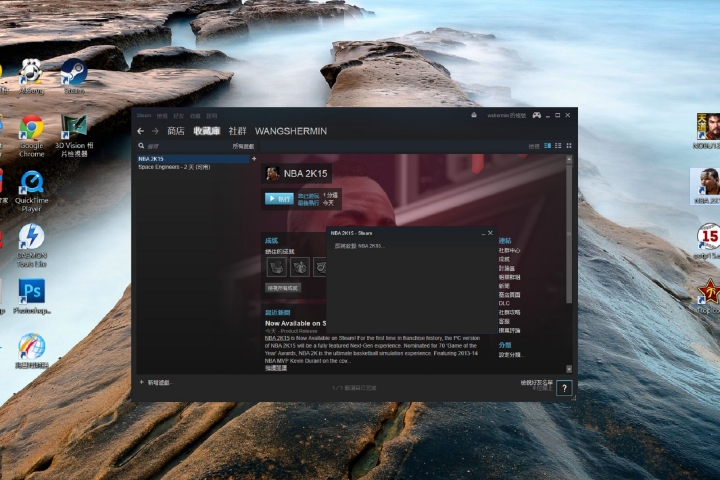Open second locked achievement icon

(x=300, y=267)
